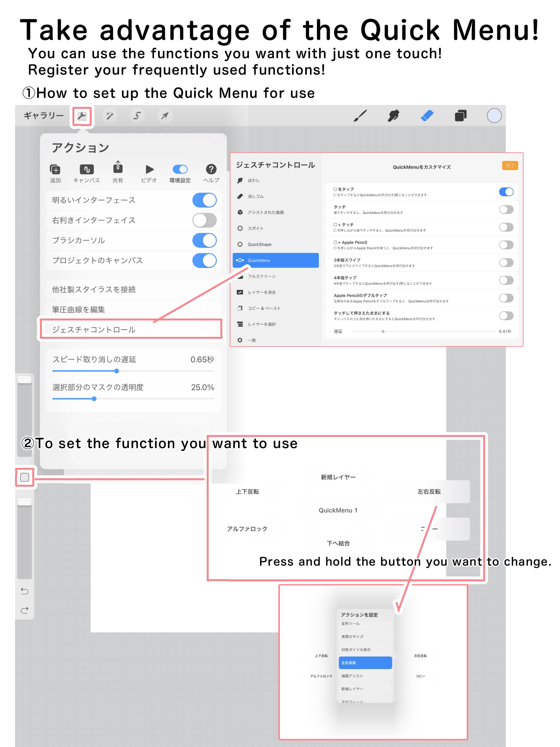The width and height of the screenshot is (560, 747).
Task: Tap アルファロック alpha lock QuickMenu button
Action: pyautogui.click(x=247, y=529)
